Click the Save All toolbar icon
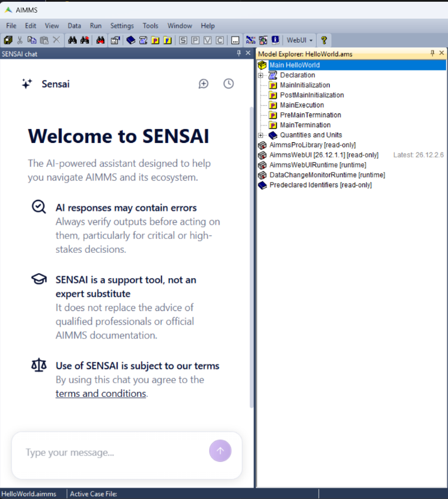448x499 pixels. click(8, 40)
